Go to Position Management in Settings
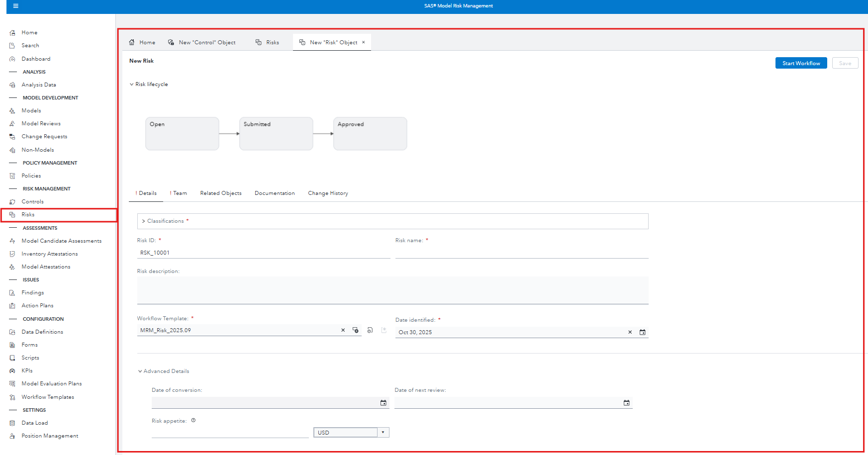The height and width of the screenshot is (455, 868). coord(50,436)
